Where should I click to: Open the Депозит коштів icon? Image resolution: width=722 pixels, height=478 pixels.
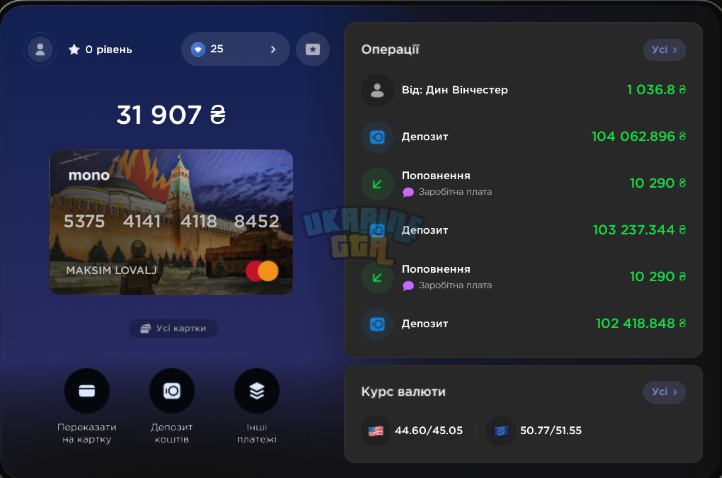click(172, 391)
